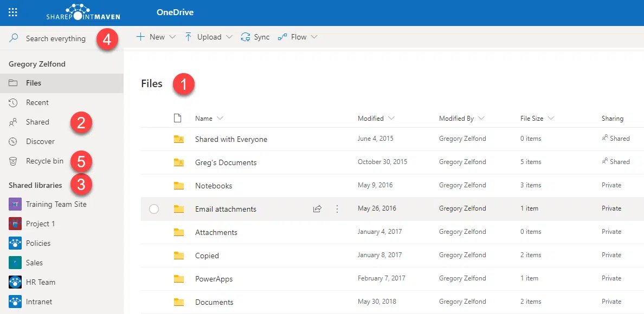Open more actions for Email attachments
The height and width of the screenshot is (314, 644).
[x=337, y=209]
